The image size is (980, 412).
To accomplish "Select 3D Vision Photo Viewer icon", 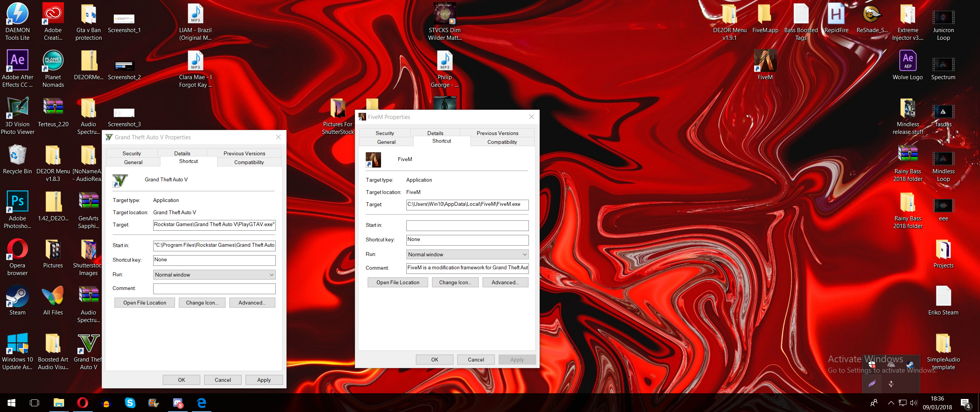I will click(17, 116).
